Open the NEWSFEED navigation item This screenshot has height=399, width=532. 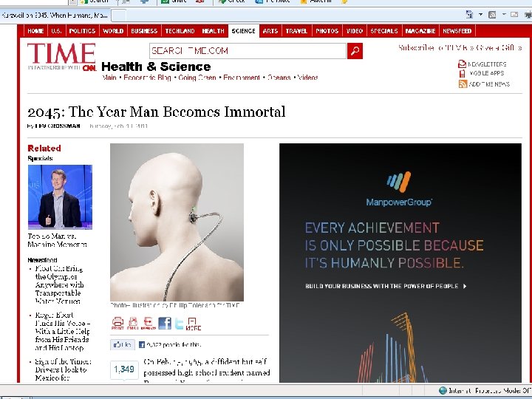pos(457,31)
